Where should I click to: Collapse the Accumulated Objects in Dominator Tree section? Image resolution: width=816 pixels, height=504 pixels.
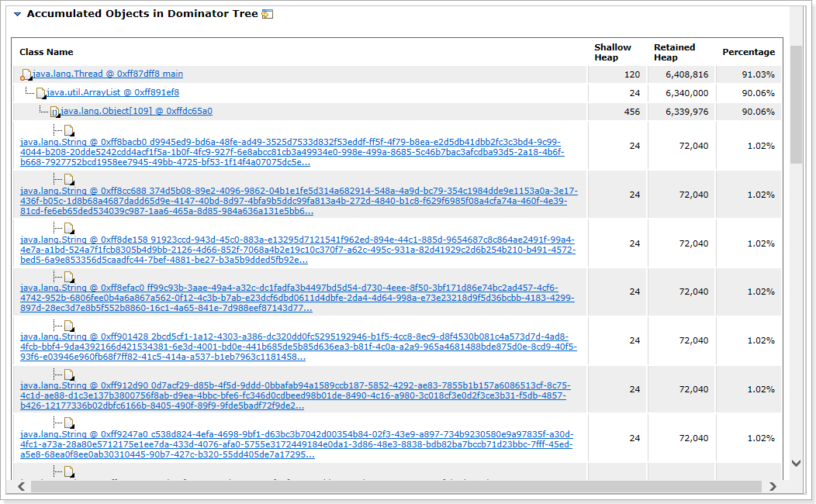(17, 14)
